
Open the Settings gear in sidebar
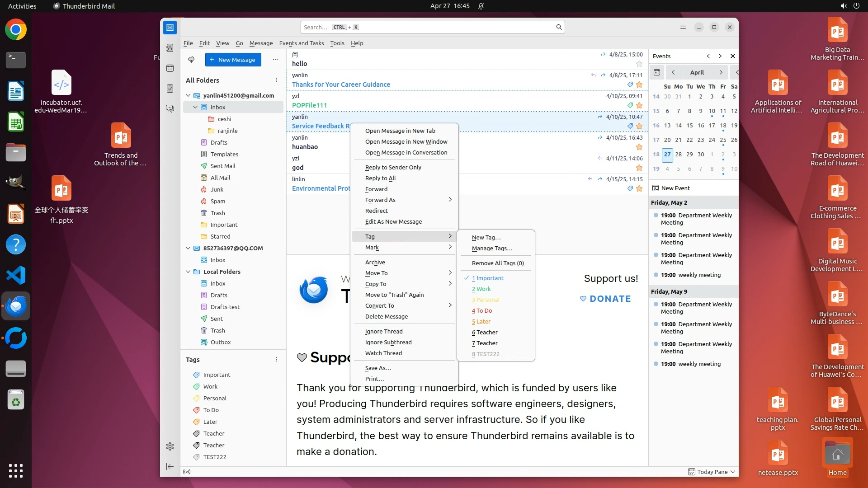pyautogui.click(x=170, y=446)
